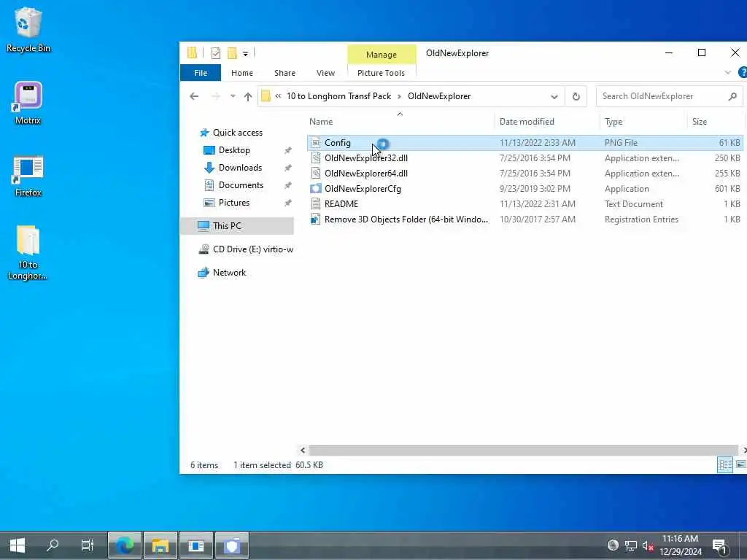Open the network tray icon
Image resolution: width=747 pixels, height=560 pixels.
pyautogui.click(x=631, y=545)
